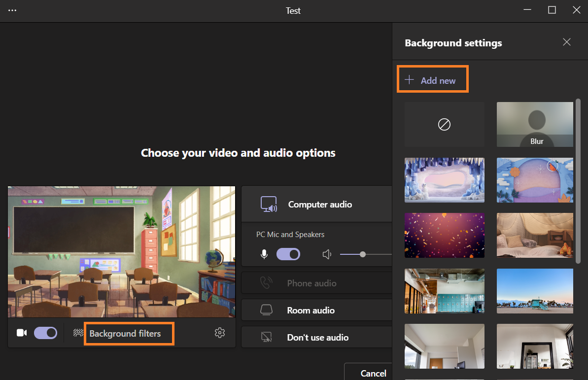This screenshot has width=588, height=380.
Task: Select the white room with mirror background
Action: coord(535,346)
